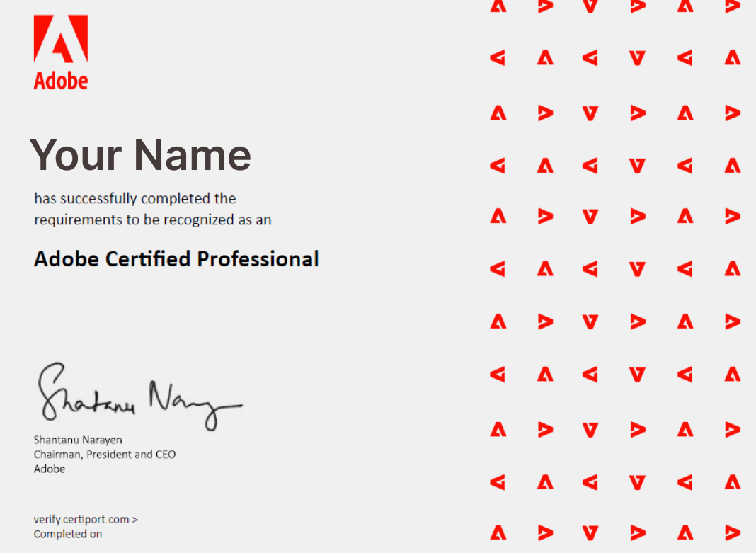Select the "Your Name" heading
Viewport: 756px width, 553px height.
pyautogui.click(x=140, y=155)
